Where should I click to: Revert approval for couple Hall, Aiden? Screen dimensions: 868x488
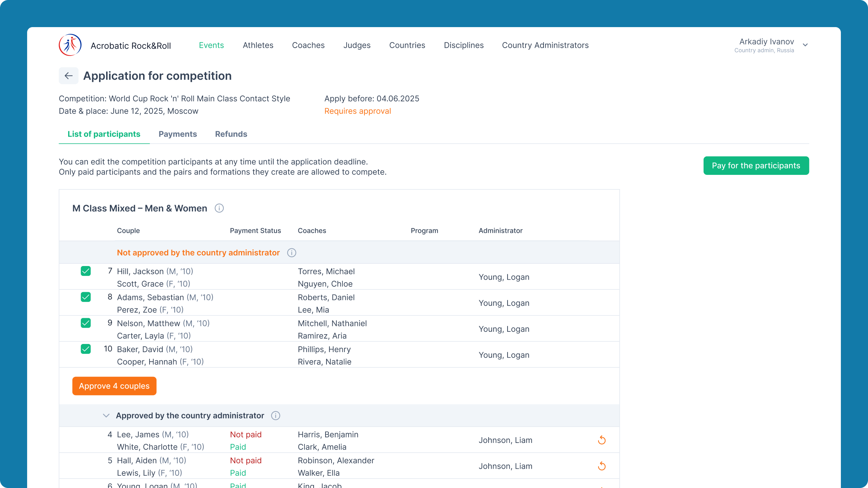coord(602,466)
